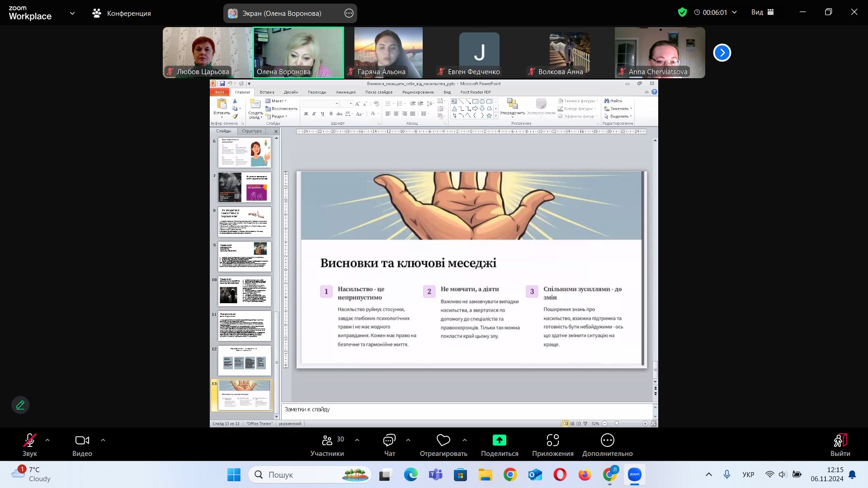Click the green Поделиться share screen icon
This screenshot has width=868, height=488.
pos(500,441)
